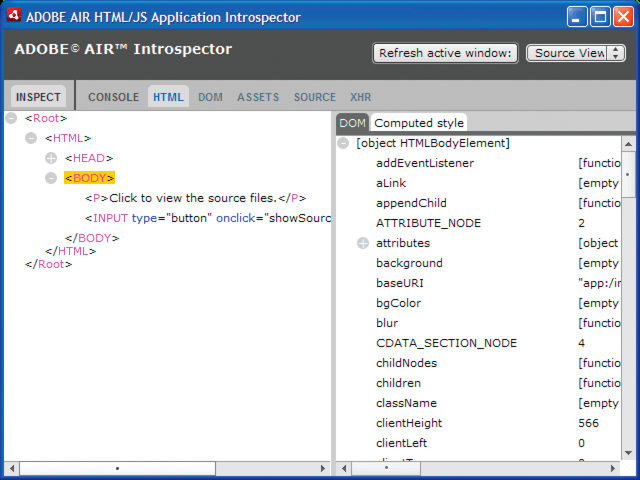Open the SOURCE tab
The image size is (640, 480).
[315, 97]
